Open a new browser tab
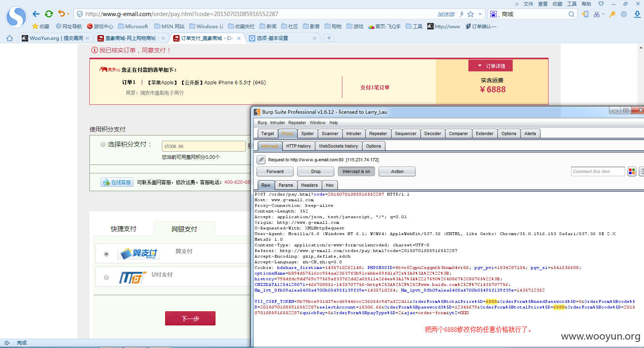 click(x=329, y=38)
